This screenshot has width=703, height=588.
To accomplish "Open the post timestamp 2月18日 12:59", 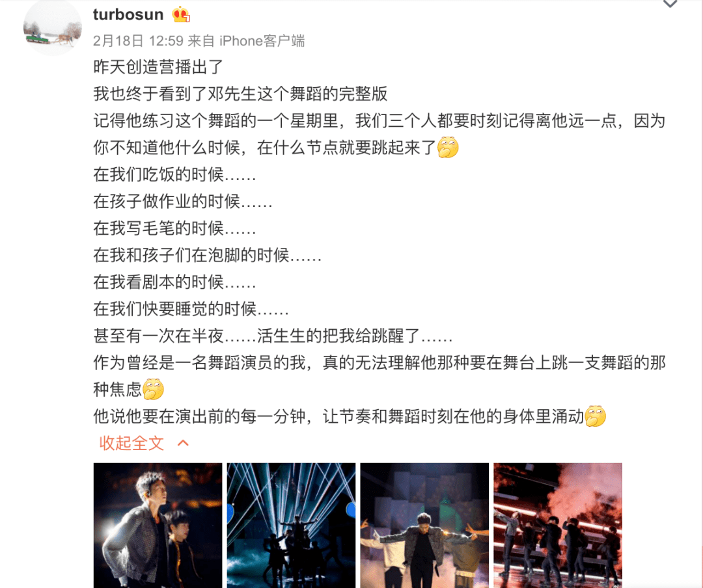I will [x=138, y=41].
